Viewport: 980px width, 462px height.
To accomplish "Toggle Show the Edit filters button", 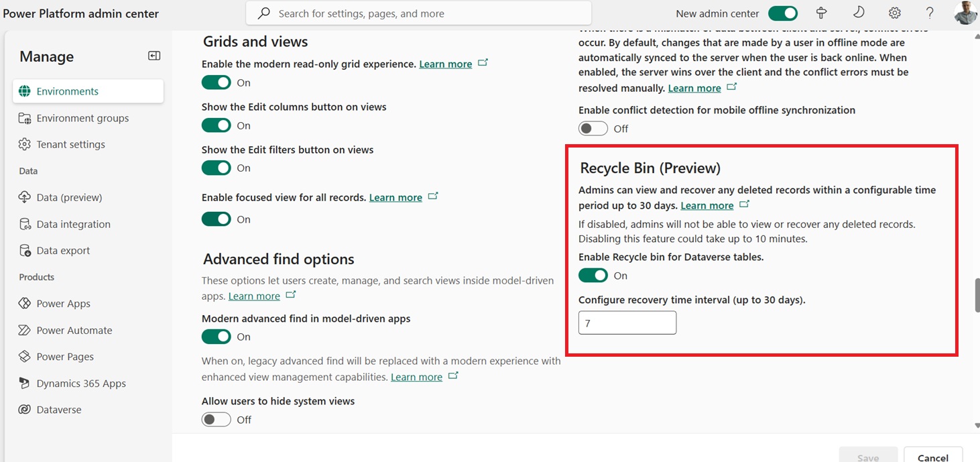I will pyautogui.click(x=217, y=168).
